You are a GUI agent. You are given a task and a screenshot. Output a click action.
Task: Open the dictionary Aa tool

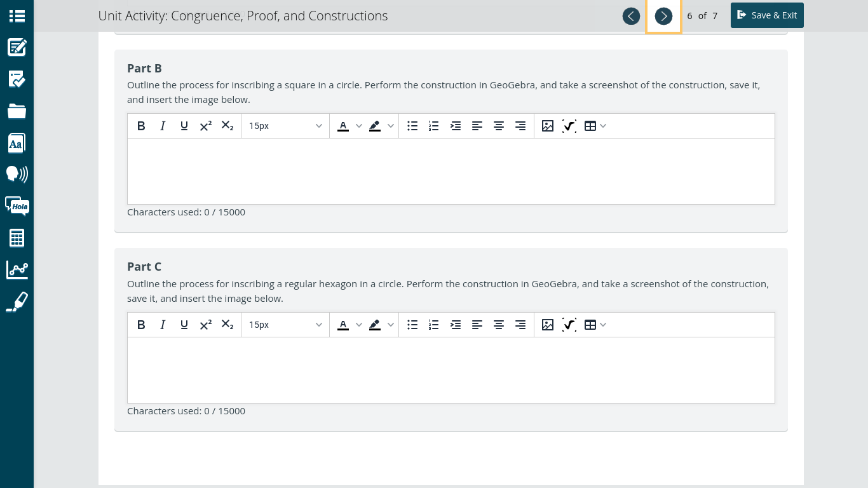coord(17,143)
